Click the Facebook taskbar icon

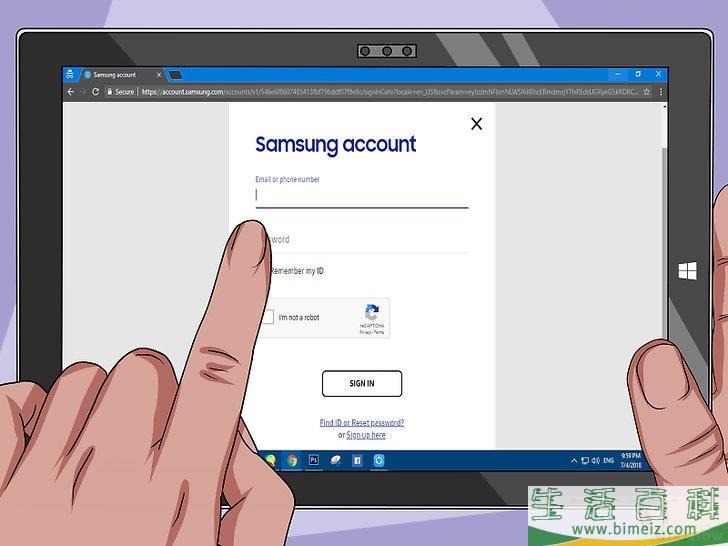[357, 461]
